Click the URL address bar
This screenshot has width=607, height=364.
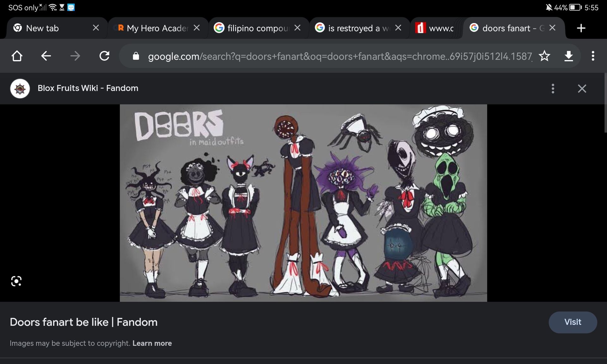[x=340, y=56]
